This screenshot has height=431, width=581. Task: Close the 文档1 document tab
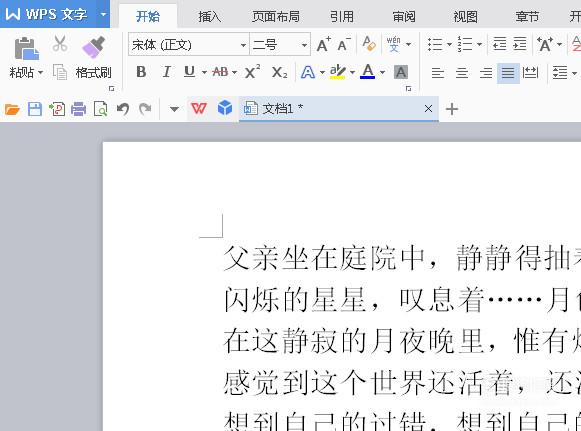pos(428,109)
